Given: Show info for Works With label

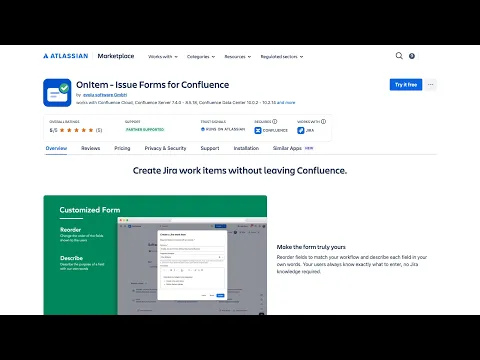Looking at the screenshot, I should click(323, 121).
